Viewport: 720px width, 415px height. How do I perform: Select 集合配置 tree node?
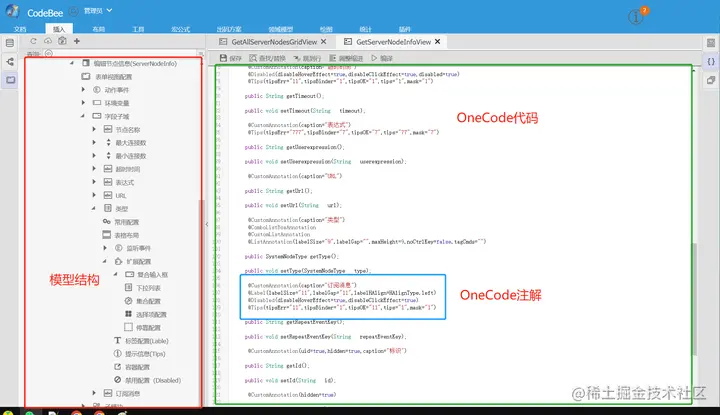tap(142, 301)
